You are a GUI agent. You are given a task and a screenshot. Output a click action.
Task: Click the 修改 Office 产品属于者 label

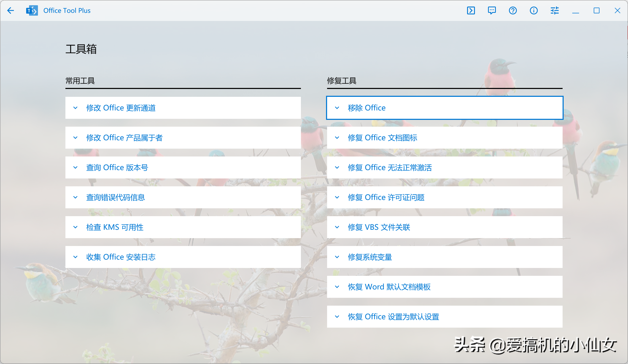coord(125,138)
